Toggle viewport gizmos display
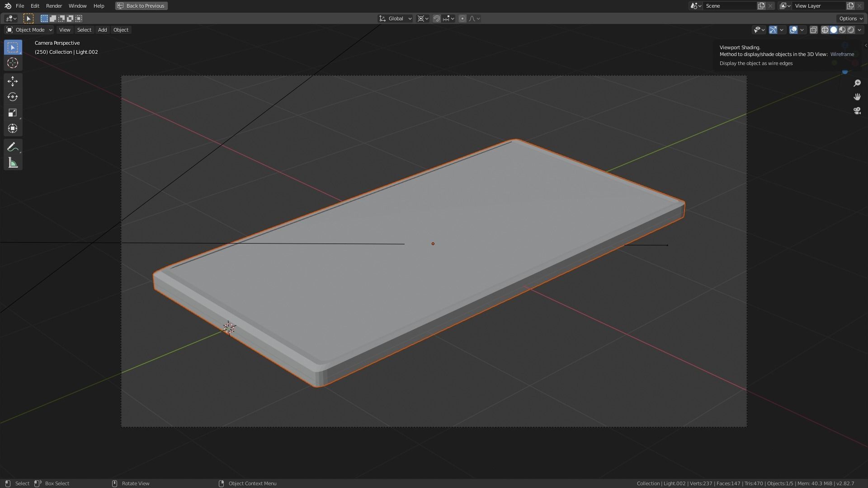Image resolution: width=868 pixels, height=488 pixels. 773,30
